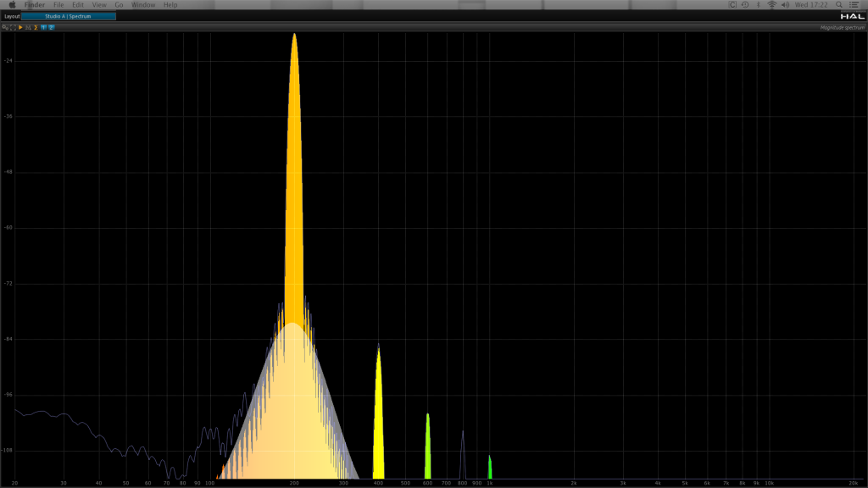The height and width of the screenshot is (488, 868).
Task: Click the 10k frequency axis label
Action: point(769,483)
